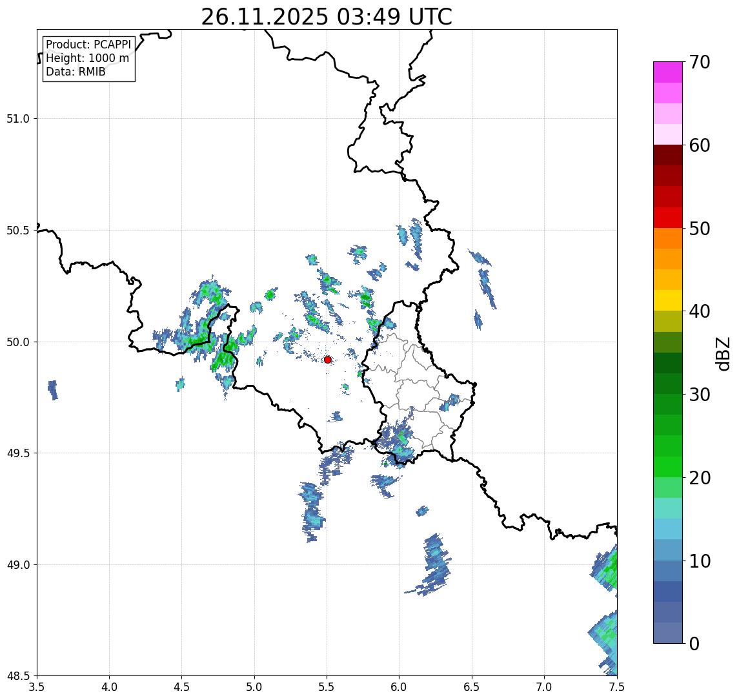Click the longitude axis label 6.0

click(400, 687)
